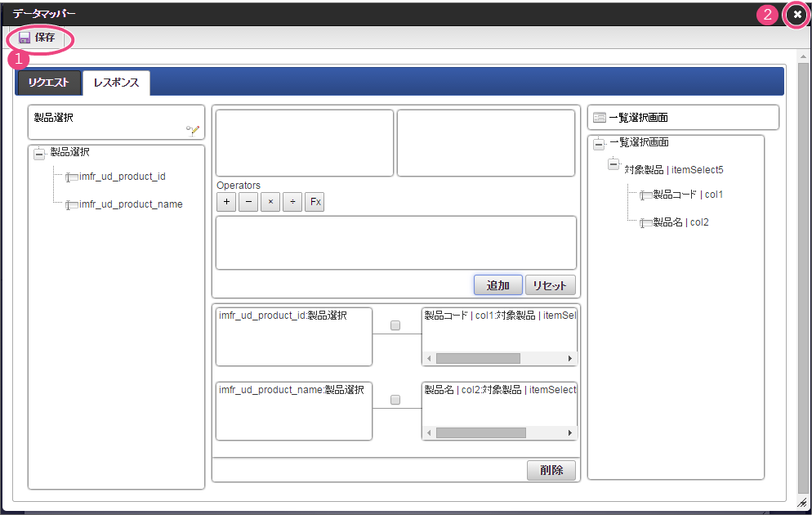Image resolution: width=812 pixels, height=515 pixels.
Task: Select 製品名 | col2 tree item
Action: pos(680,222)
